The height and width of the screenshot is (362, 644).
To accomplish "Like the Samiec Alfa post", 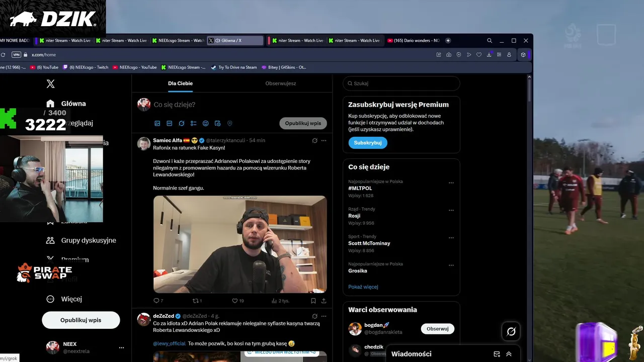I will point(237,301).
